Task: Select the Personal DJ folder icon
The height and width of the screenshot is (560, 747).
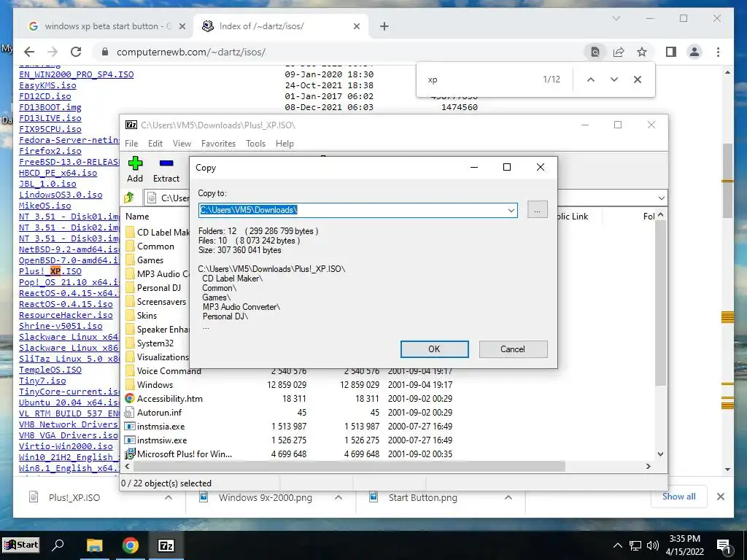Action: 130,287
